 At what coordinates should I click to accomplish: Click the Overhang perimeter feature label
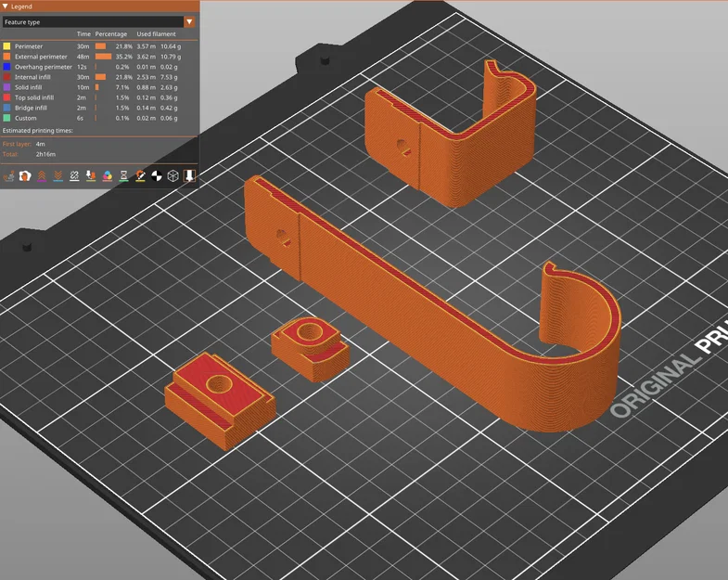tap(44, 67)
